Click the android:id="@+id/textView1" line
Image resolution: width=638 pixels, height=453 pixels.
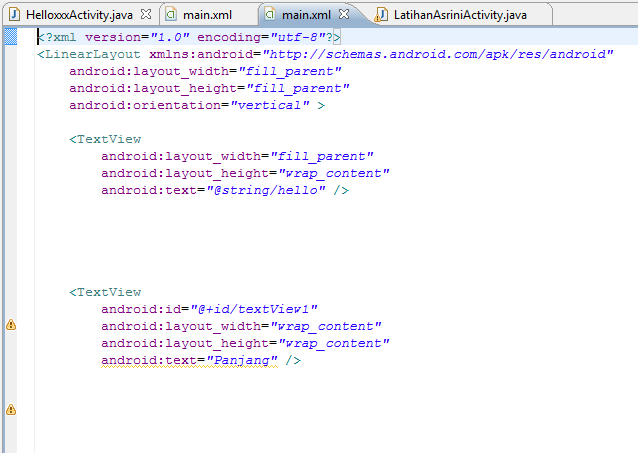(209, 309)
